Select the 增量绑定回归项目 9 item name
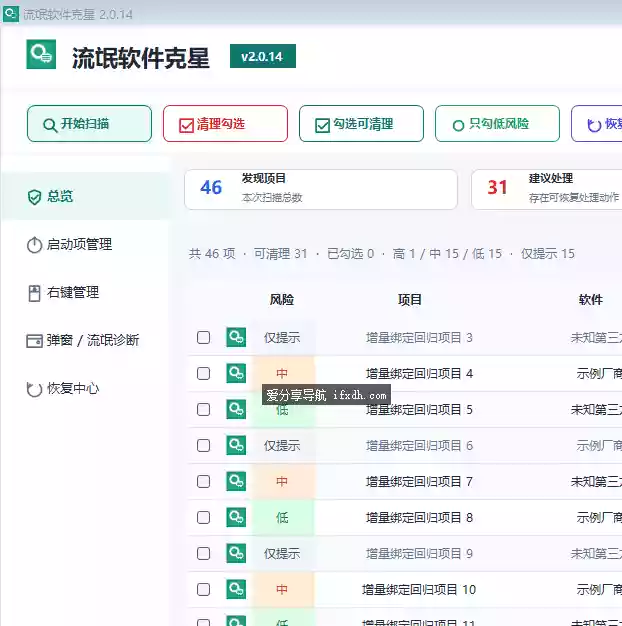Image resolution: width=622 pixels, height=626 pixels. pyautogui.click(x=419, y=554)
